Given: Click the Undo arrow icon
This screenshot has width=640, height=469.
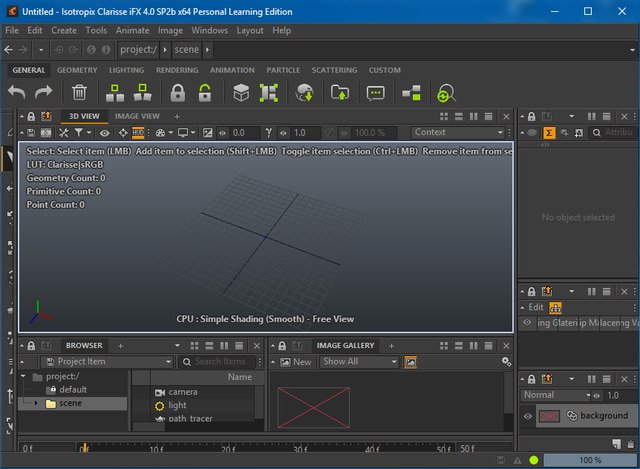Looking at the screenshot, I should click(x=17, y=93).
